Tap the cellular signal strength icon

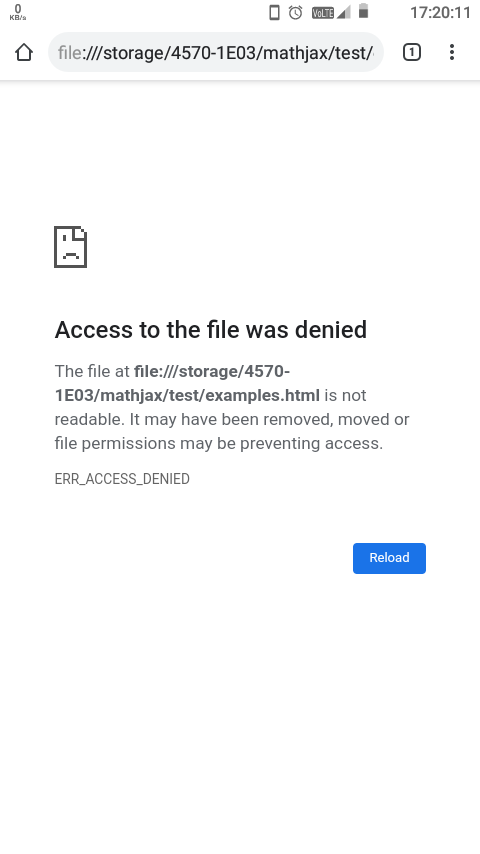point(343,13)
